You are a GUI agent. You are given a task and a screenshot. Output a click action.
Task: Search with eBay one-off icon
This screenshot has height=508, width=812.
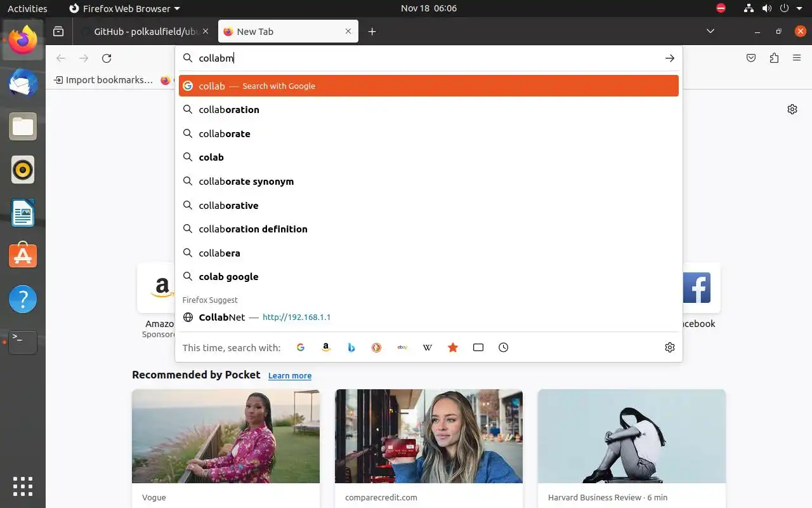coord(402,347)
